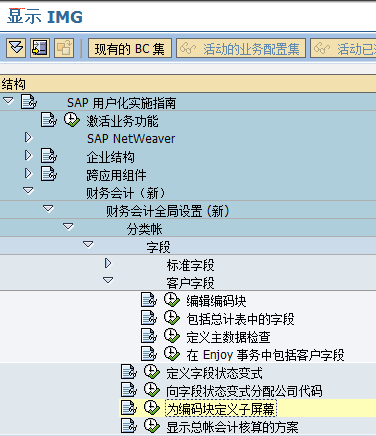
Task: Select 向字段状态变式分配公司代码 entry text
Action: point(244,391)
